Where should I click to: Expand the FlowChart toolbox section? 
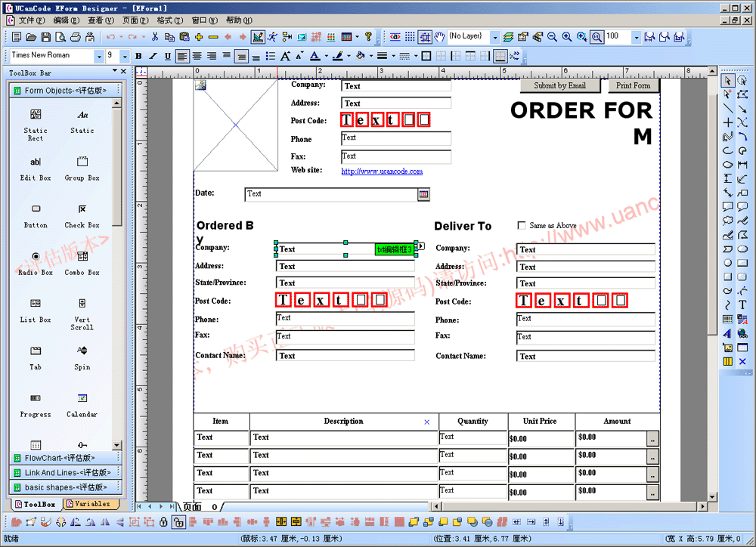coord(60,458)
